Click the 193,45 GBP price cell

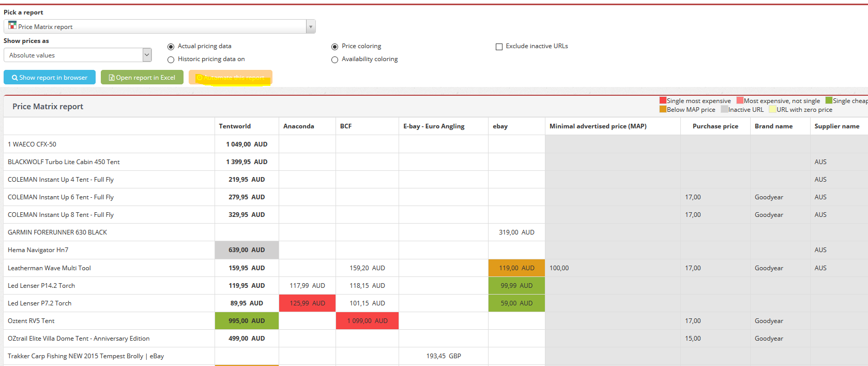tap(444, 356)
